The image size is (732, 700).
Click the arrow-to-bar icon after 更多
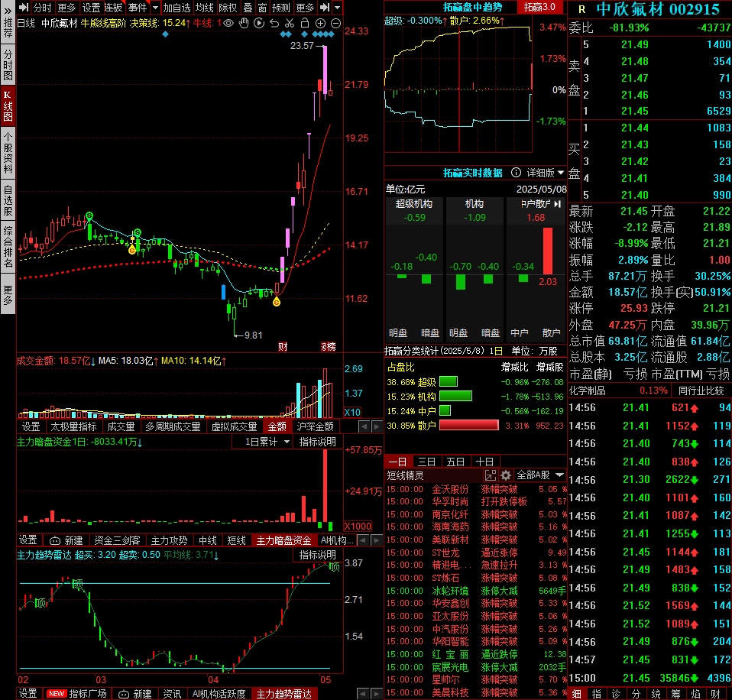pos(325,8)
